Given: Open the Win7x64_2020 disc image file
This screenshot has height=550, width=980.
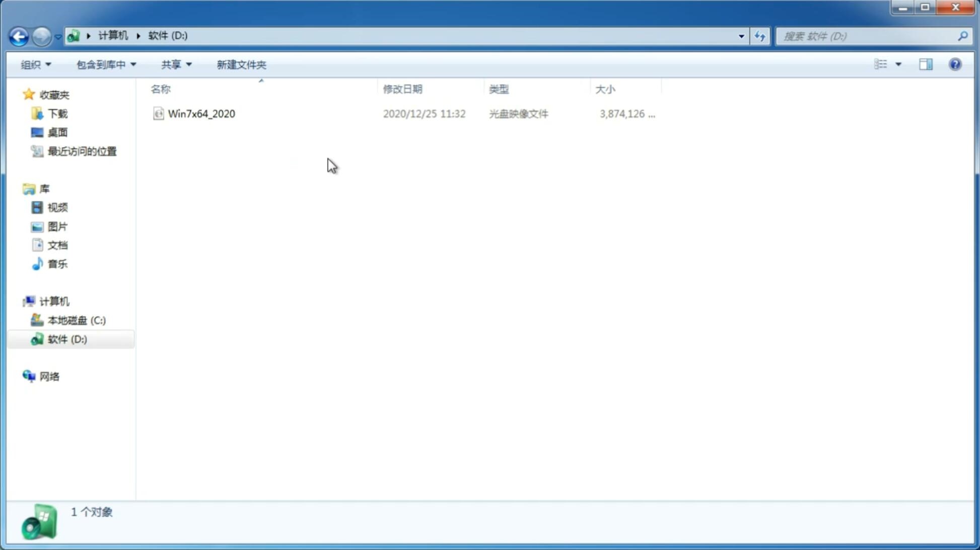Looking at the screenshot, I should tap(201, 114).
